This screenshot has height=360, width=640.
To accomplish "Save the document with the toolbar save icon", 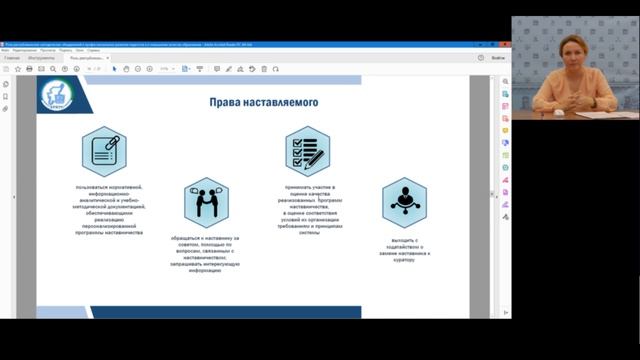I will click(6, 69).
